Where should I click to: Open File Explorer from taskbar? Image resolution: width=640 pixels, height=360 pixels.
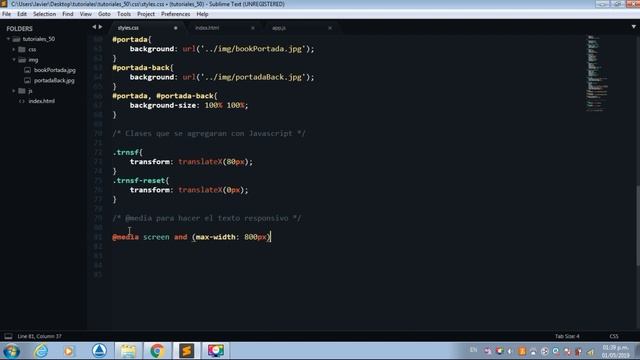pos(128,351)
